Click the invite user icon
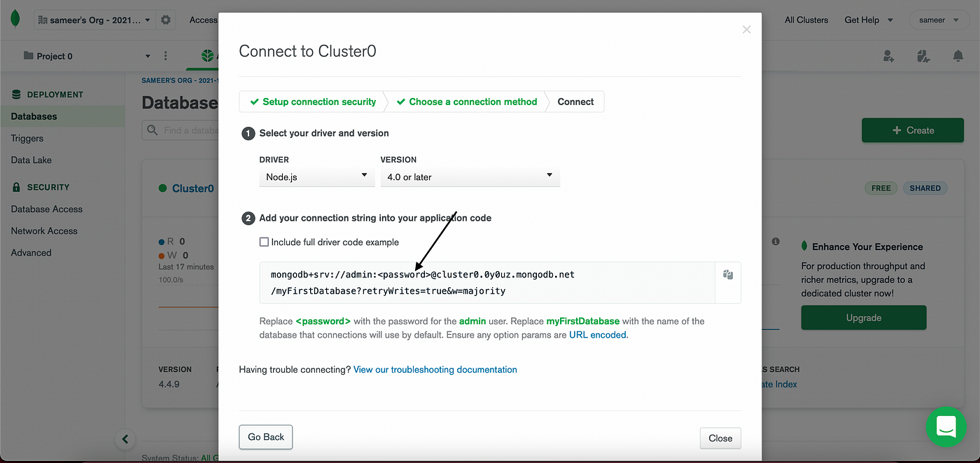The image size is (980, 463). click(x=888, y=56)
